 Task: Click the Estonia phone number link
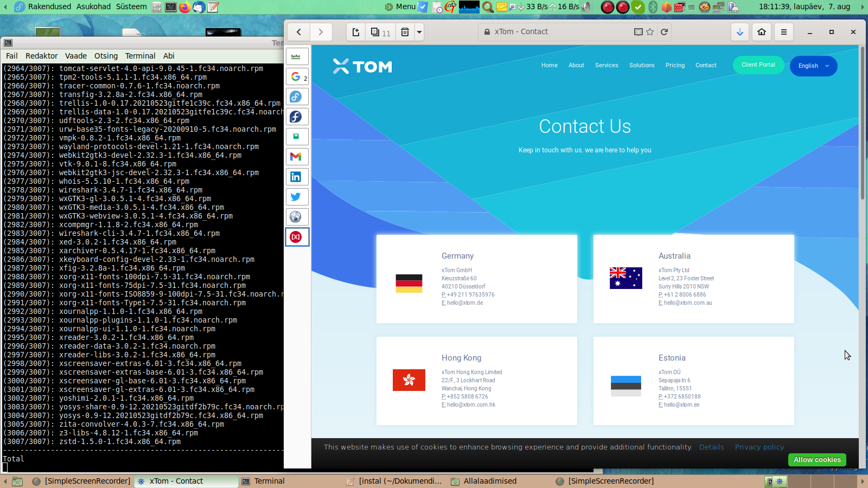pyautogui.click(x=682, y=397)
